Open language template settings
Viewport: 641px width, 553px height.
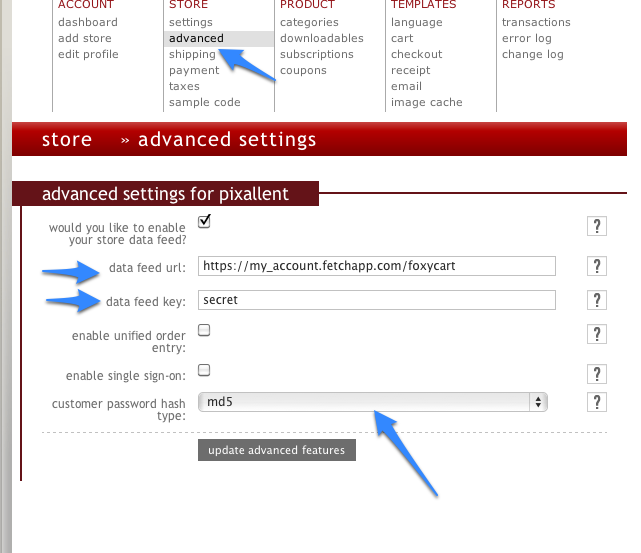pos(417,22)
